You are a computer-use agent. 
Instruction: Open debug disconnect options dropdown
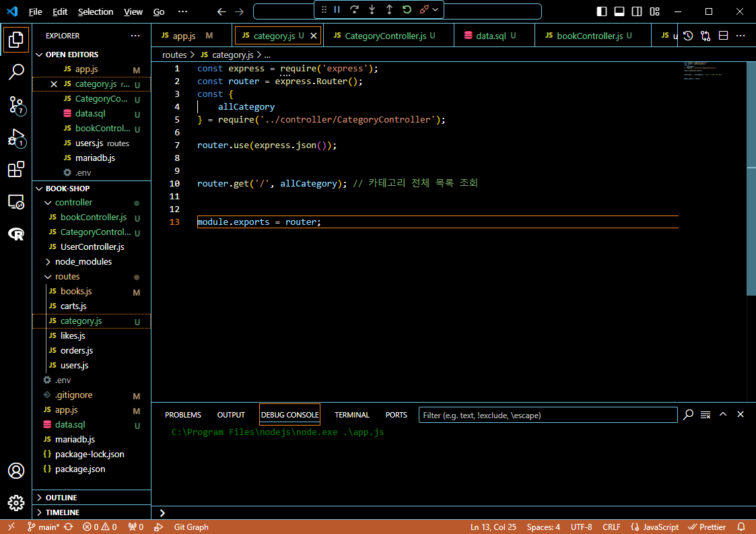click(436, 9)
